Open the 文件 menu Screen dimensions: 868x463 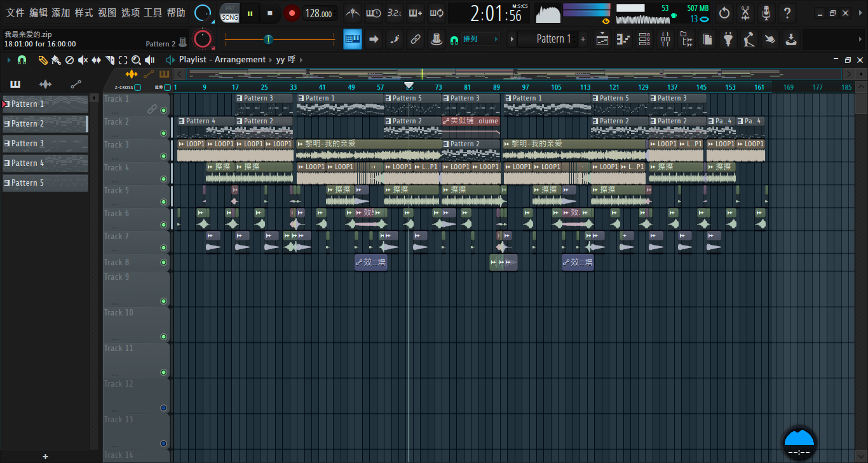(x=15, y=13)
